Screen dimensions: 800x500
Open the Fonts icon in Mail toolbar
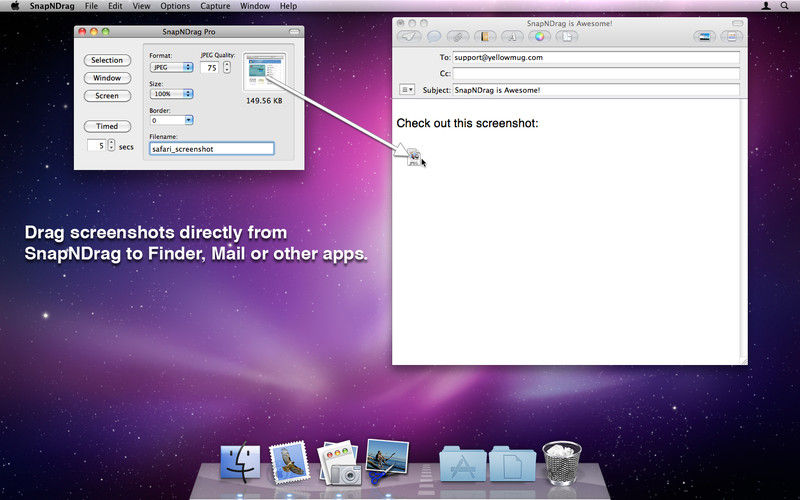point(512,37)
